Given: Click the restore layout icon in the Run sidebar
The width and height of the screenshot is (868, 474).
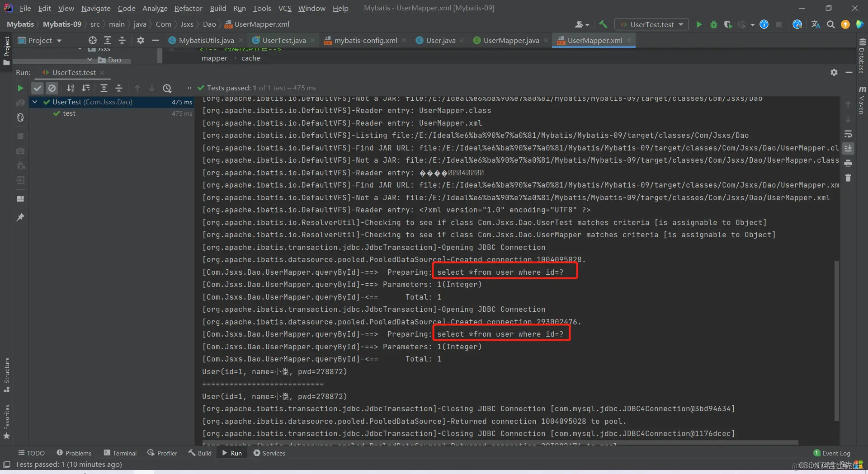Looking at the screenshot, I should click(20, 199).
